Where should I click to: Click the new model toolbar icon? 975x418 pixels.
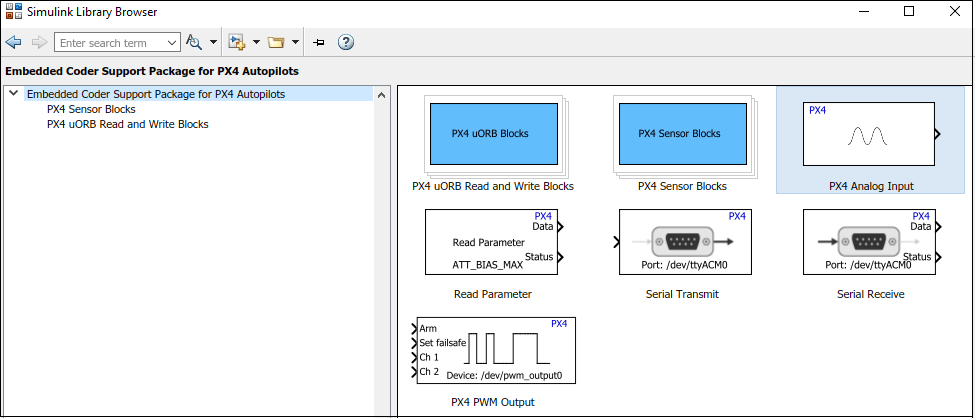click(x=237, y=42)
